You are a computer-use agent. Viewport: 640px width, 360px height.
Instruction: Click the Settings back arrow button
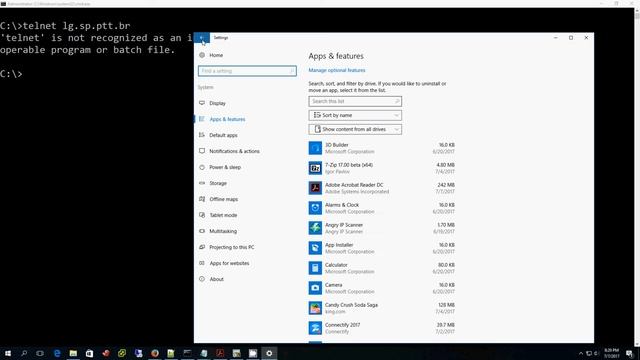(202, 38)
